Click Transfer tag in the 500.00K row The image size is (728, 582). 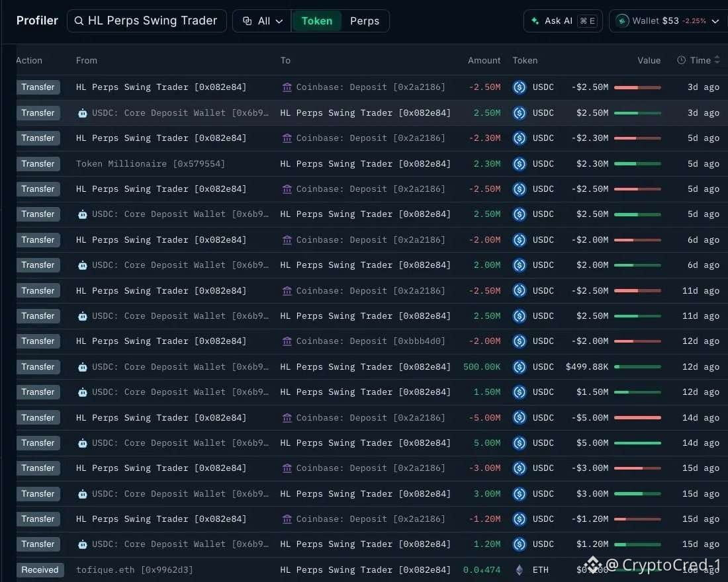38,366
